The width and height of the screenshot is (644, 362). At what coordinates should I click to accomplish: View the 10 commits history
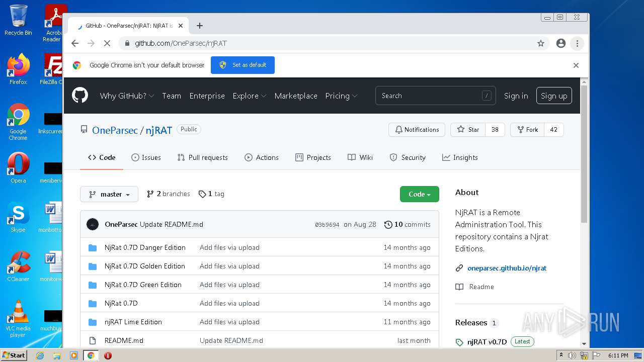[x=407, y=224]
